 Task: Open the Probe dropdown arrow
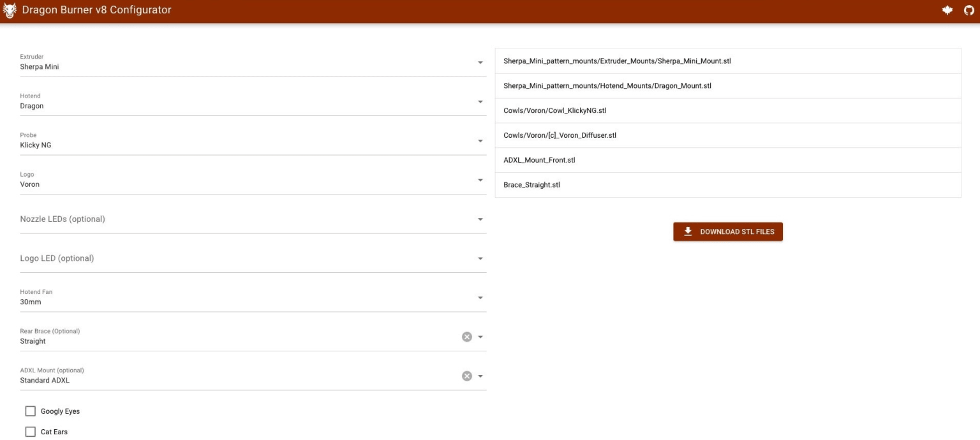click(480, 141)
